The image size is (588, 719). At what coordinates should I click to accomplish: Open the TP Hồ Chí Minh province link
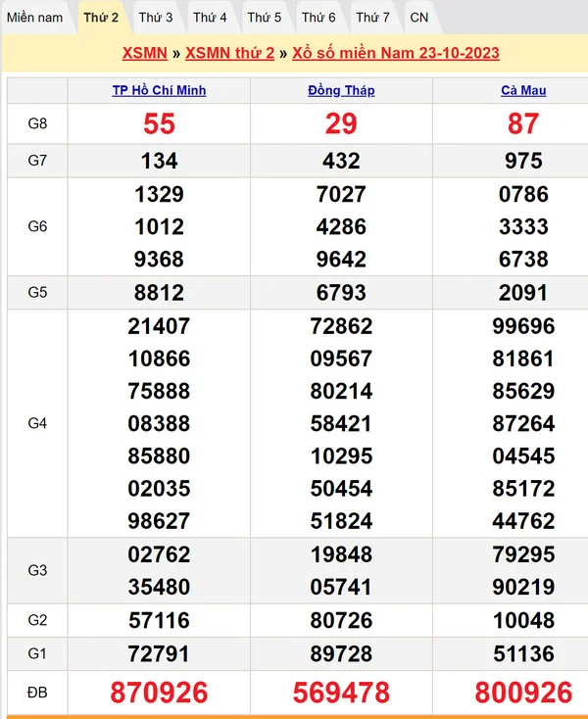point(159,91)
